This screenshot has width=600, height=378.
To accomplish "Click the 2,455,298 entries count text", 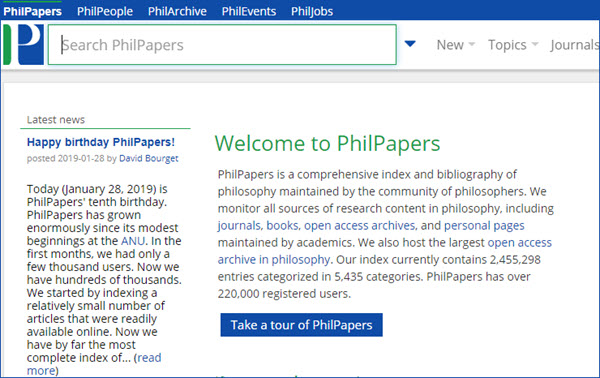I will (x=515, y=260).
